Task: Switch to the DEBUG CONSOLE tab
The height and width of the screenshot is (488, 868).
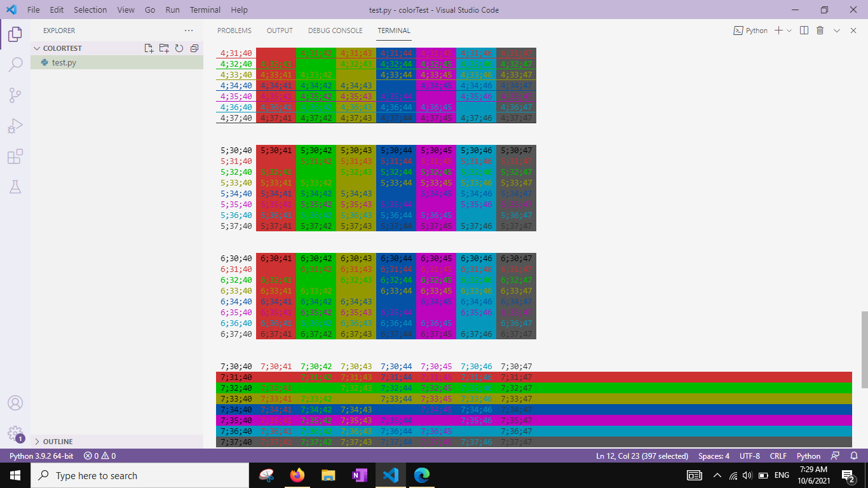Action: click(x=335, y=30)
